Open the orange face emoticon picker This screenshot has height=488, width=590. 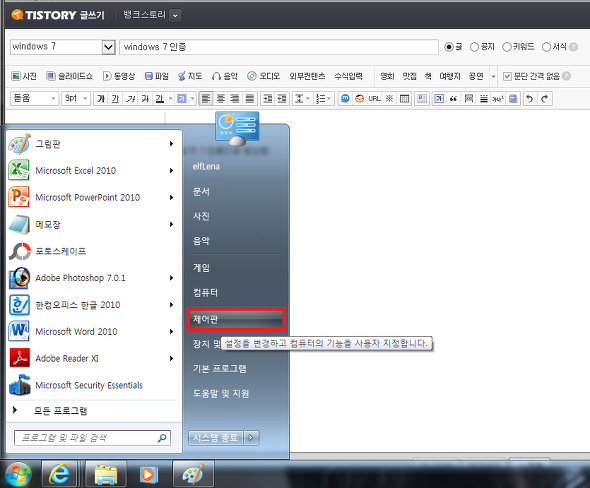click(x=359, y=99)
